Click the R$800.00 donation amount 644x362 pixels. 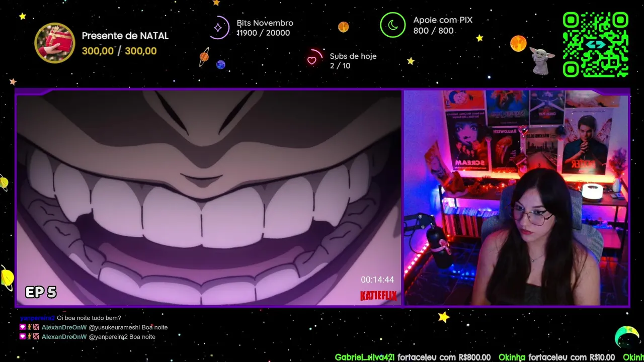474,357
